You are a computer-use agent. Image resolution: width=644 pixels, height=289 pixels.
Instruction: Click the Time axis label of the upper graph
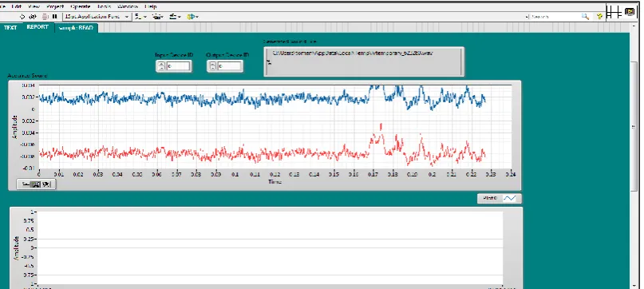275,181
